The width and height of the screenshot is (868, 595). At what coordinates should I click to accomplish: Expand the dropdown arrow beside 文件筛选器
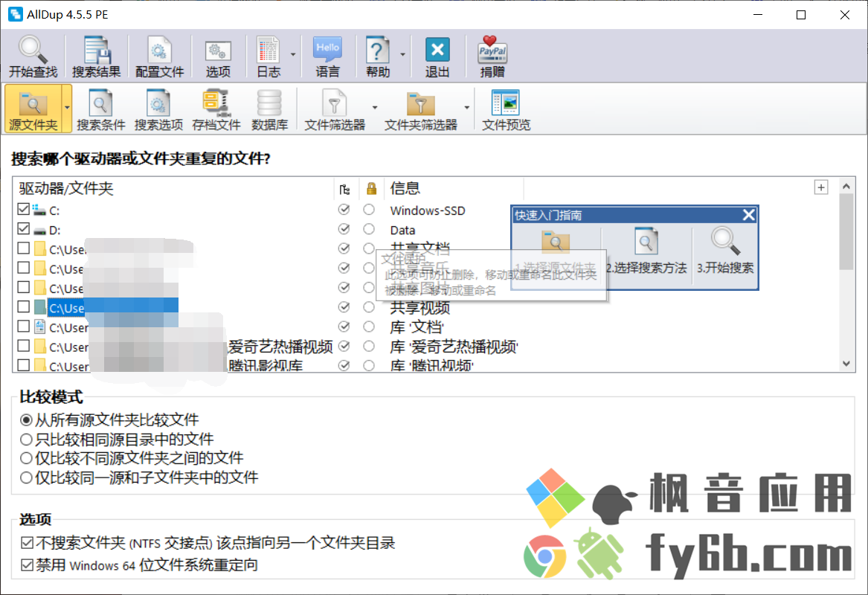click(375, 108)
